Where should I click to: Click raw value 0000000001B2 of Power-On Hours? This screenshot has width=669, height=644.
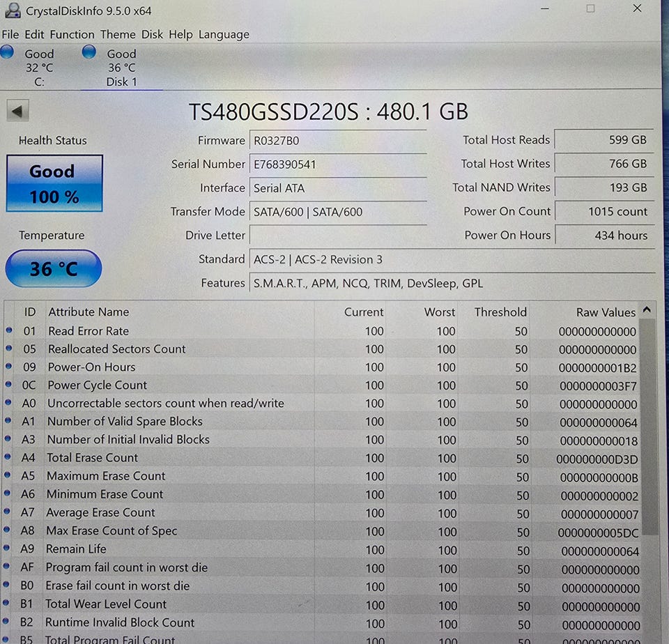click(x=597, y=368)
